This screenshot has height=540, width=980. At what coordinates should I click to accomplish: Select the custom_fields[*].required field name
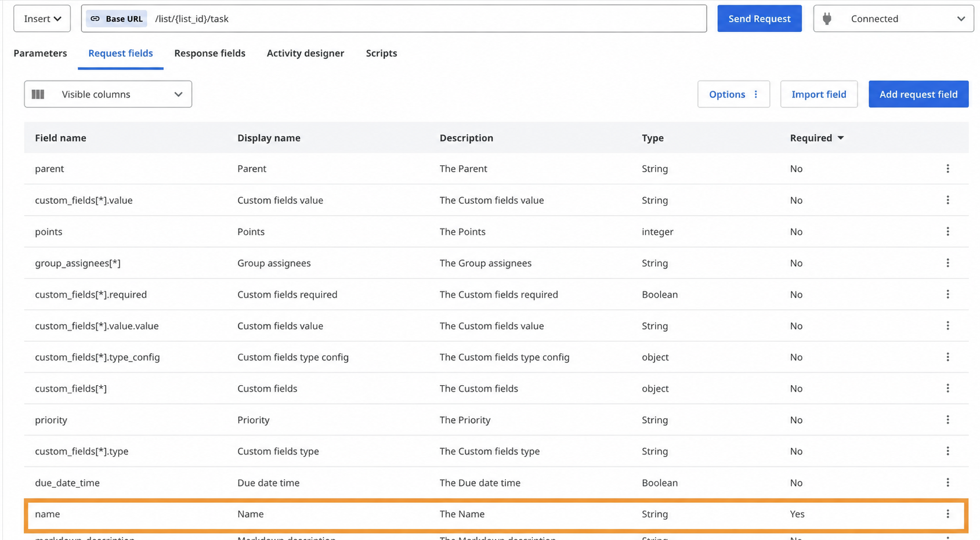point(91,294)
